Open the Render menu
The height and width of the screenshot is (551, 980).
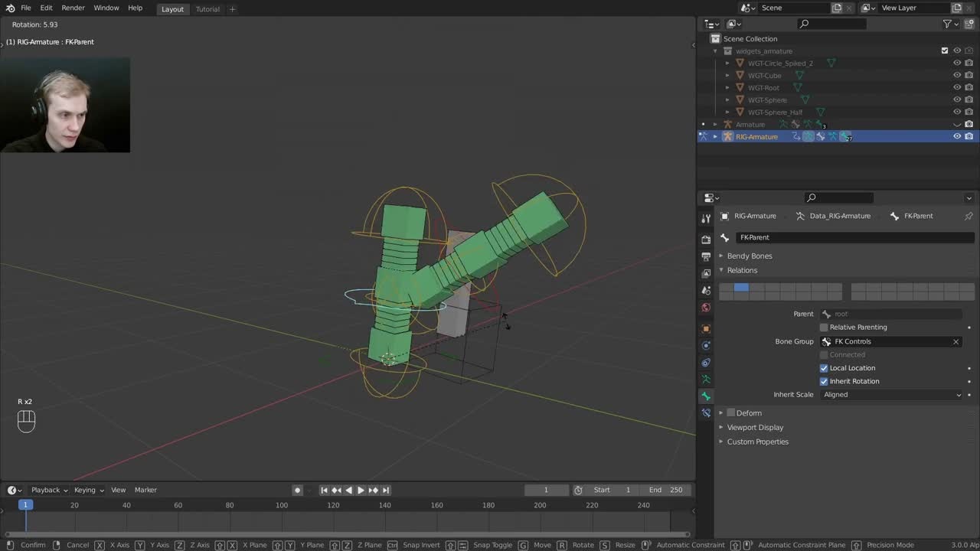click(73, 8)
